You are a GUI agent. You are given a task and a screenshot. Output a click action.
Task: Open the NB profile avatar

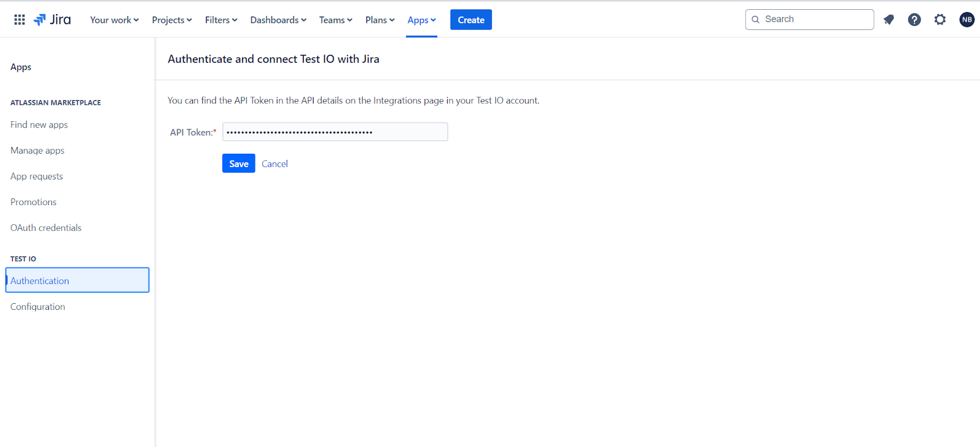tap(967, 20)
